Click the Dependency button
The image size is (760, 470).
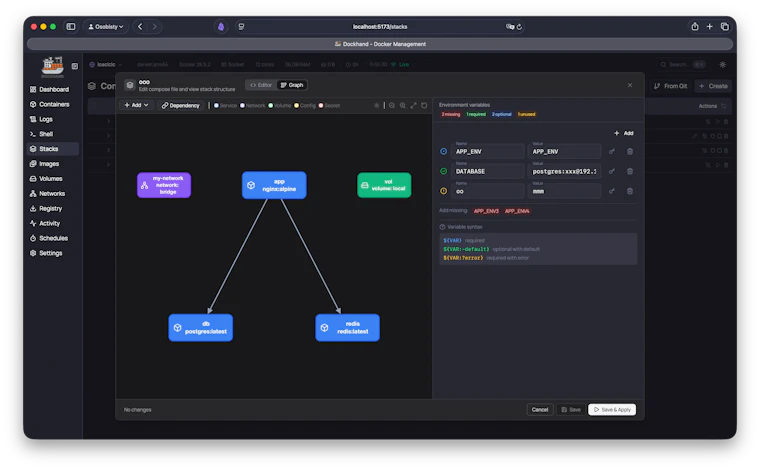(180, 105)
